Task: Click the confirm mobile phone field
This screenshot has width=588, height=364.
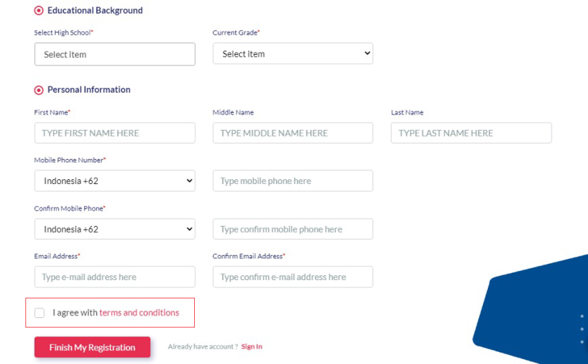Action: click(293, 229)
